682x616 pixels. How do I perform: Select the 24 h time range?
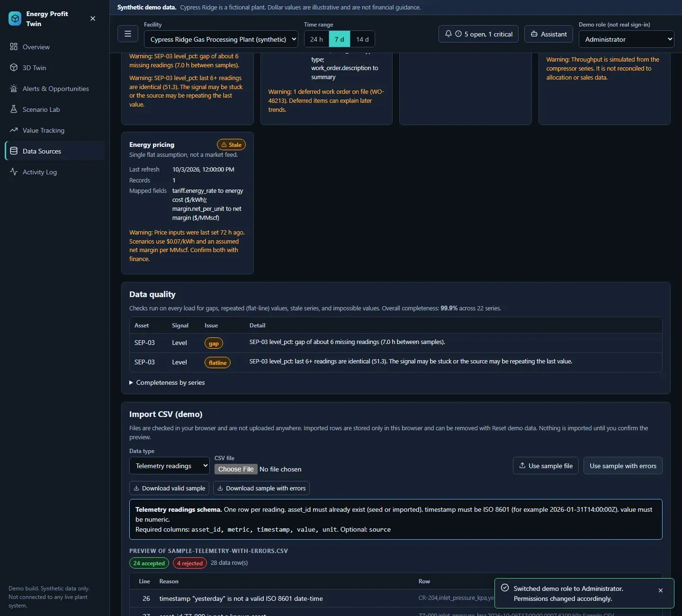click(316, 39)
